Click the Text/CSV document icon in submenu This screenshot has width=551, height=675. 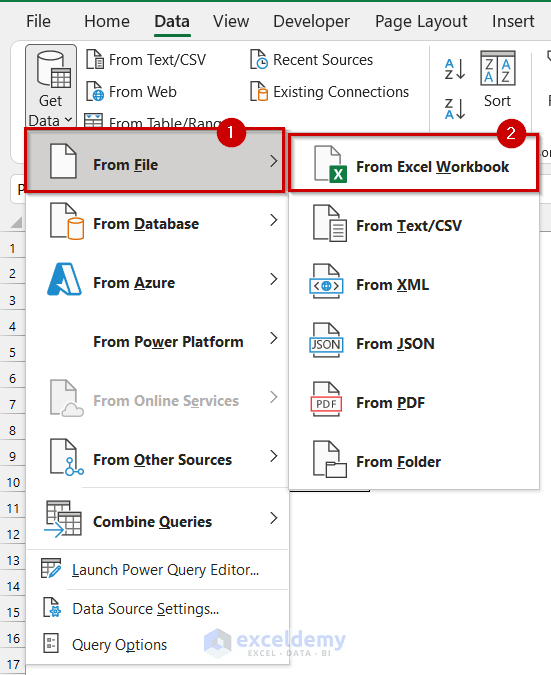click(330, 223)
